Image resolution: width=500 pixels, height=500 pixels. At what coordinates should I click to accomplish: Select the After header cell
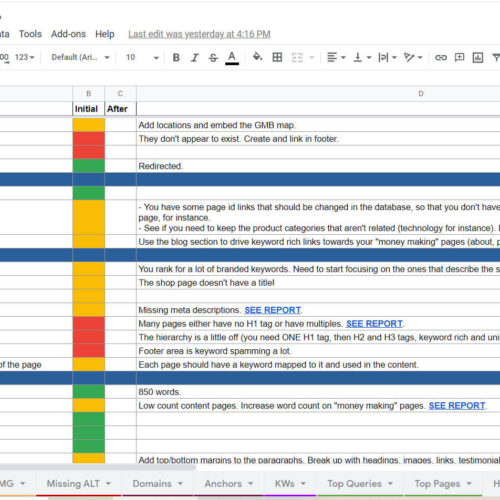120,109
